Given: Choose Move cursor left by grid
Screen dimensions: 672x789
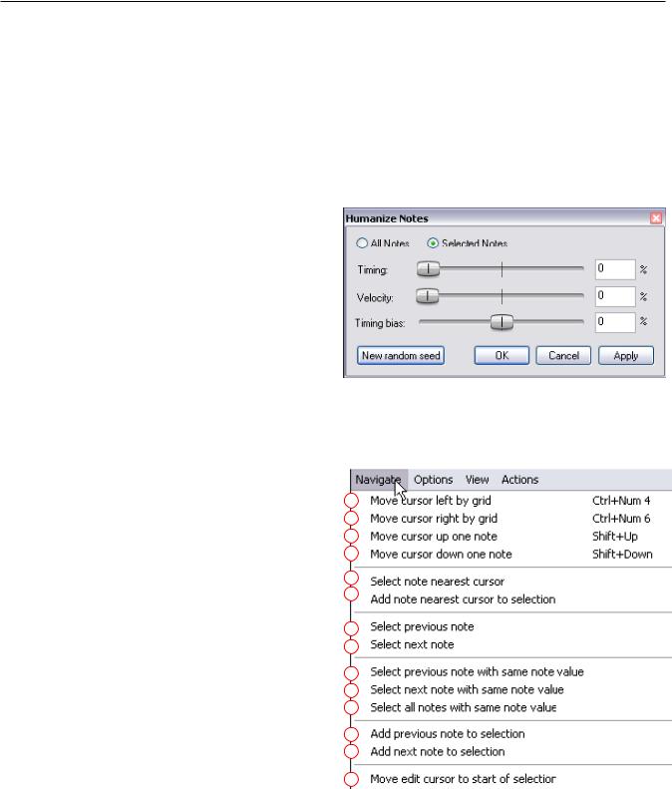Looking at the screenshot, I should (x=512, y=501).
